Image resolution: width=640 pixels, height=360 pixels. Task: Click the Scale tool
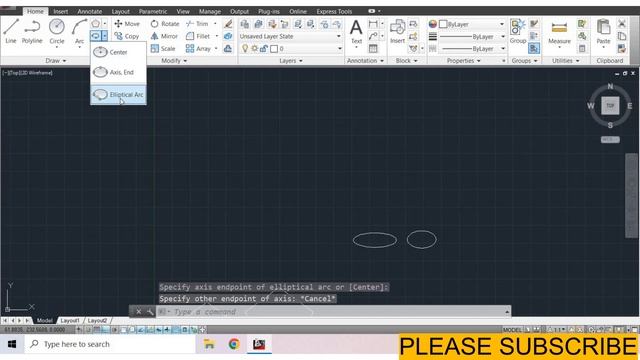pyautogui.click(x=163, y=48)
